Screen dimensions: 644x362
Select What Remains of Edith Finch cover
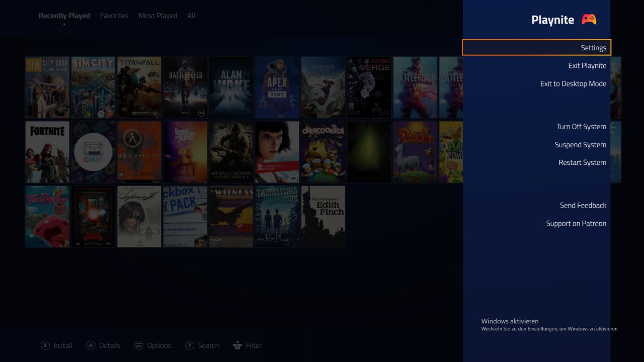click(x=323, y=217)
